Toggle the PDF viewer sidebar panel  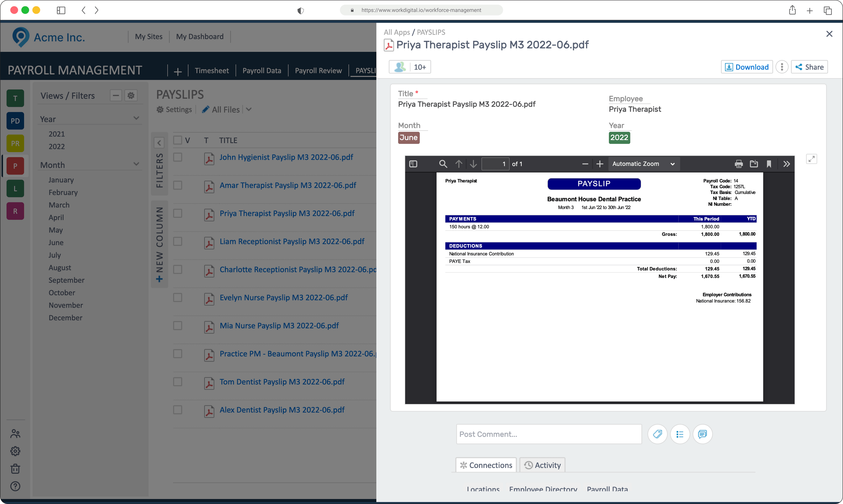point(413,164)
